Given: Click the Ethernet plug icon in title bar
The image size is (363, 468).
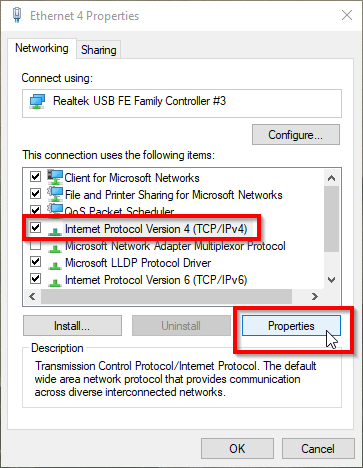Looking at the screenshot, I should tap(17, 15).
